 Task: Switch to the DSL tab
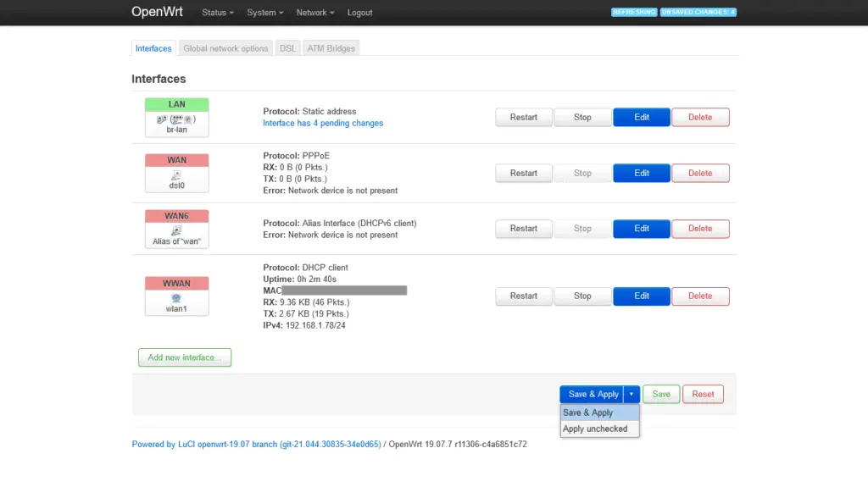[x=287, y=48]
